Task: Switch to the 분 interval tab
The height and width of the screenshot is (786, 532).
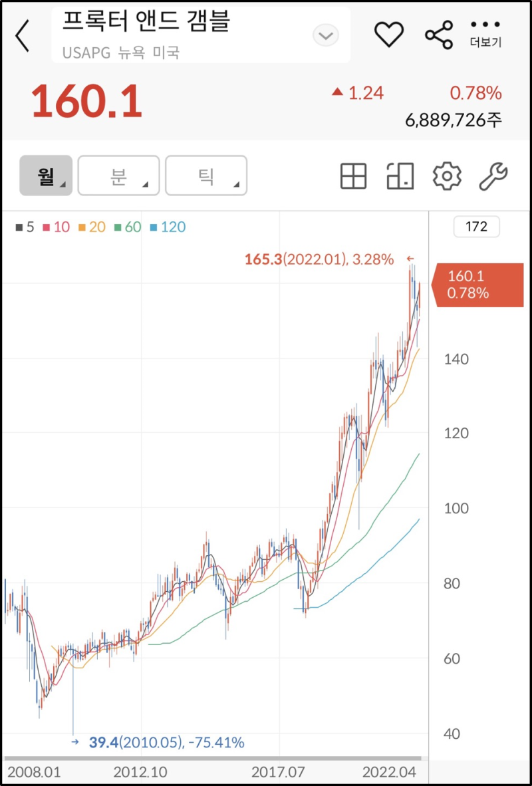Action: pyautogui.click(x=118, y=175)
